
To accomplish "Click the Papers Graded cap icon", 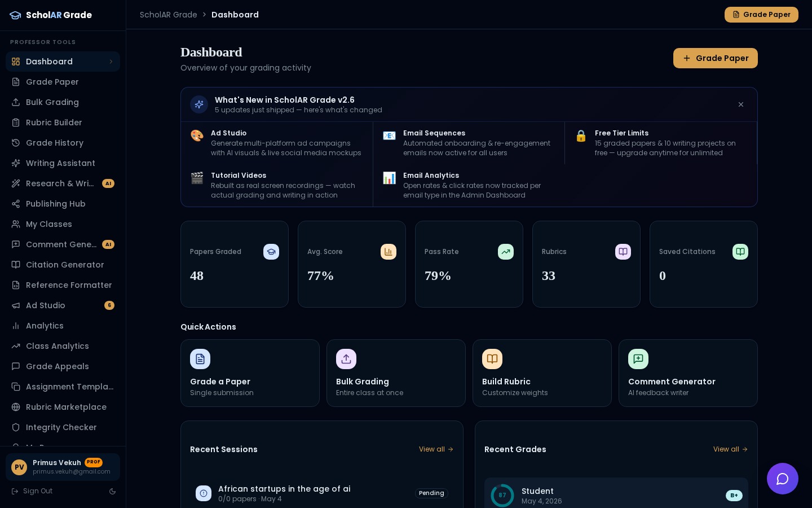I will pyautogui.click(x=271, y=252).
